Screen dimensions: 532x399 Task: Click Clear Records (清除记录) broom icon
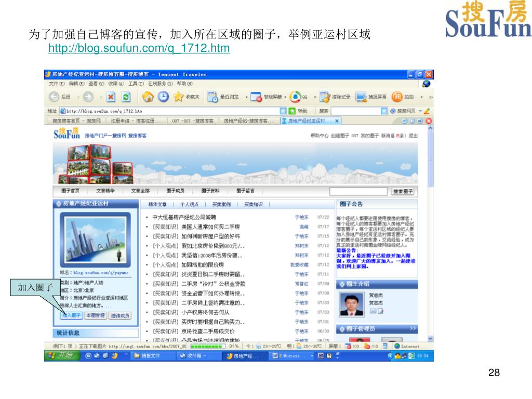(x=325, y=97)
